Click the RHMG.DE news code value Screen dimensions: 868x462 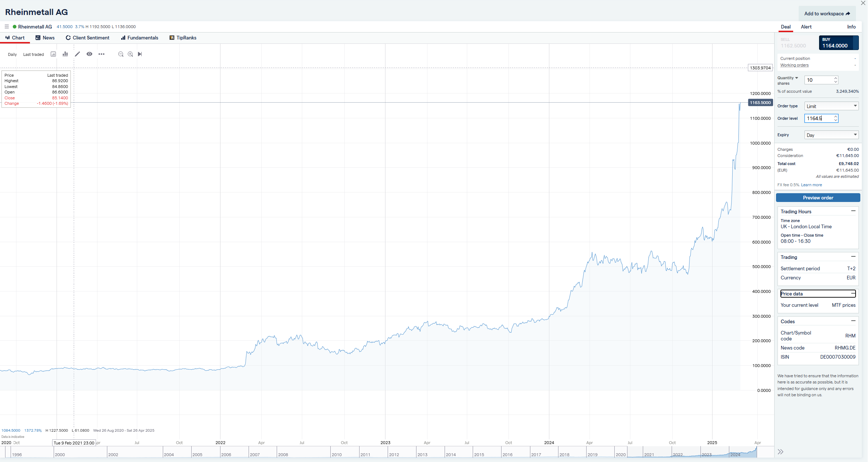pyautogui.click(x=845, y=348)
